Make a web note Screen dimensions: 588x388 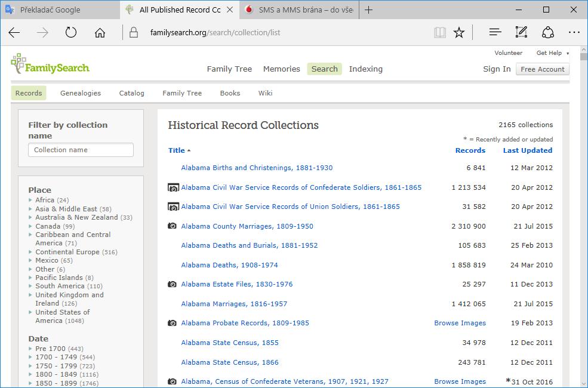click(521, 32)
